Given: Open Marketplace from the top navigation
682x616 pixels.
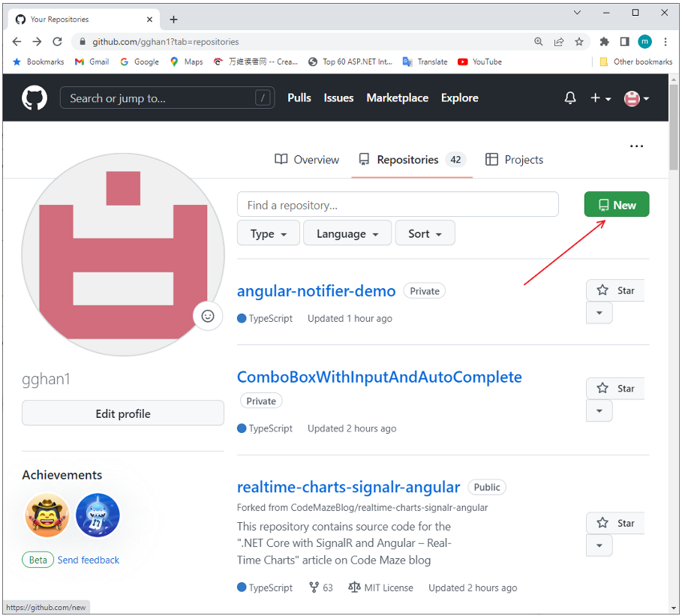Looking at the screenshot, I should tap(397, 98).
